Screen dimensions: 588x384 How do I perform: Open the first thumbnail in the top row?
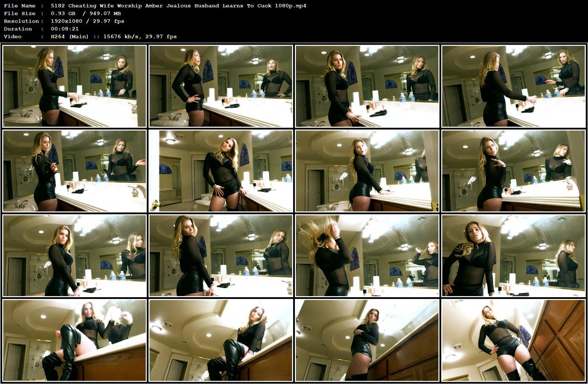[74, 86]
